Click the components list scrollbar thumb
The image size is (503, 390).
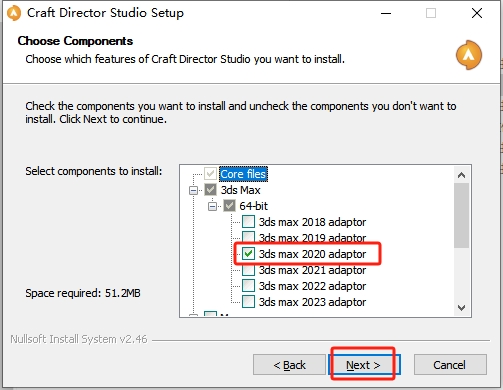[x=462, y=215]
